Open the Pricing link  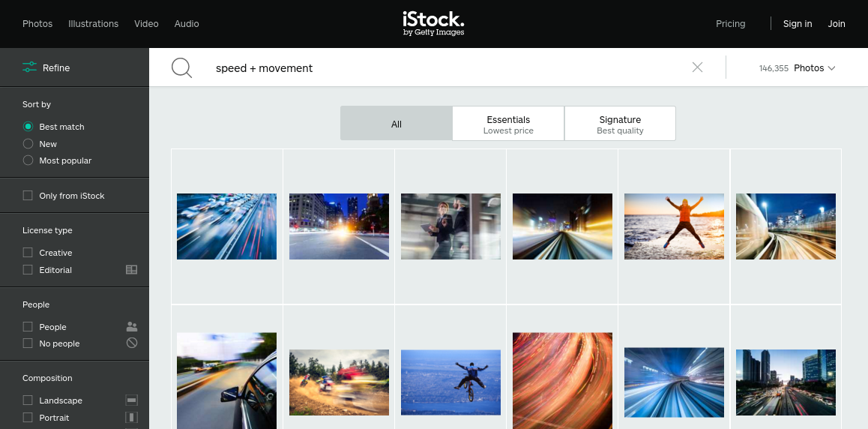(730, 24)
